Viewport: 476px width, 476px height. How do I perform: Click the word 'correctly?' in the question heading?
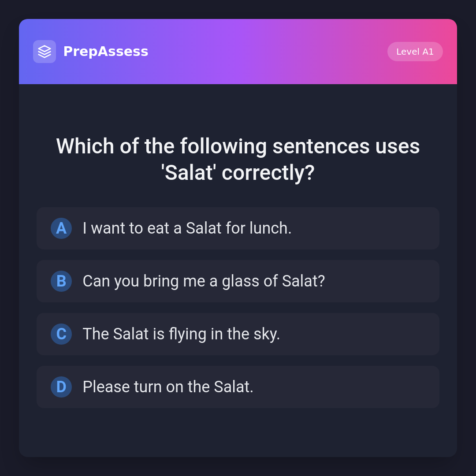click(268, 172)
